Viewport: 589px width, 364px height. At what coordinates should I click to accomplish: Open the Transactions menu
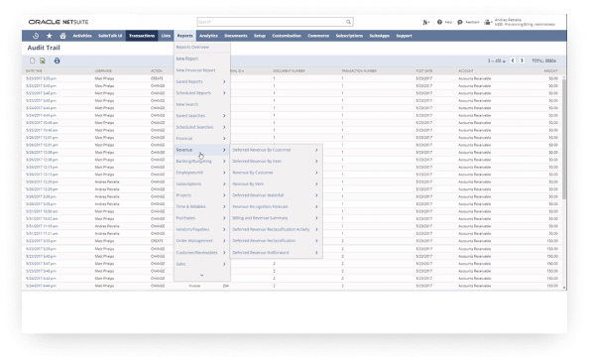tap(142, 36)
